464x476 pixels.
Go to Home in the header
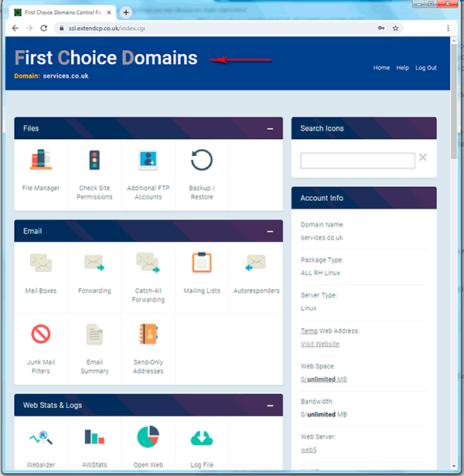coord(381,68)
